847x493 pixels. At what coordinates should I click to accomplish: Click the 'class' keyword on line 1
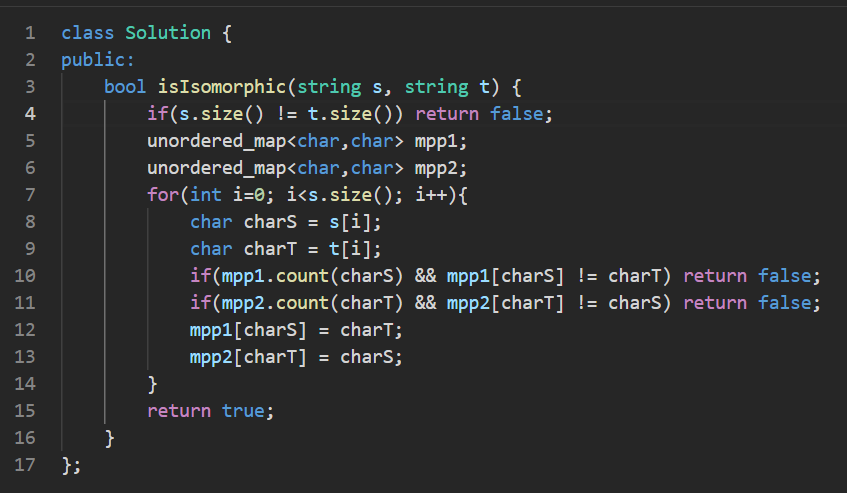[88, 33]
